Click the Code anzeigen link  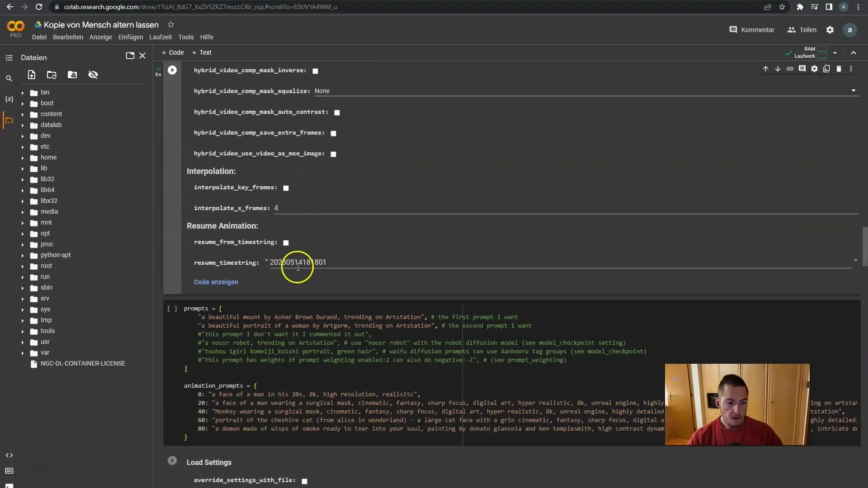point(216,282)
